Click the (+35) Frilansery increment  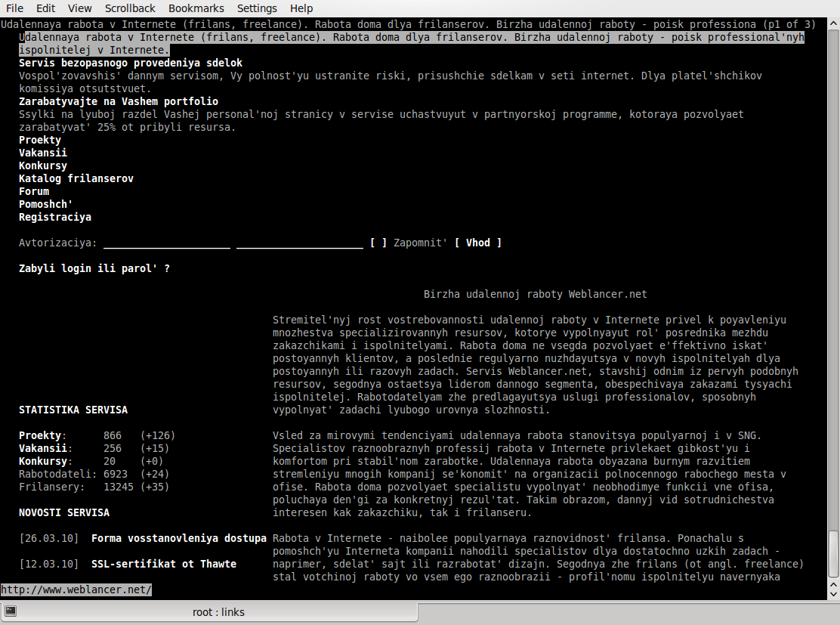pyautogui.click(x=155, y=487)
